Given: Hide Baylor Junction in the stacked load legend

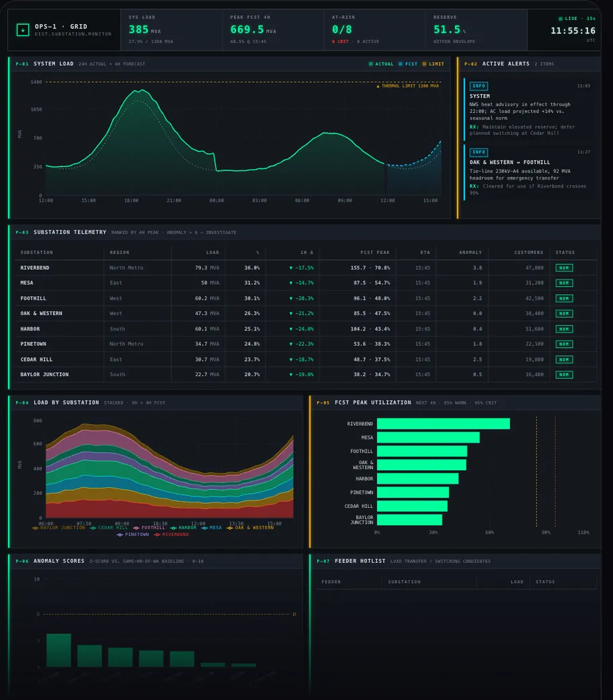Looking at the screenshot, I should 58,527.
